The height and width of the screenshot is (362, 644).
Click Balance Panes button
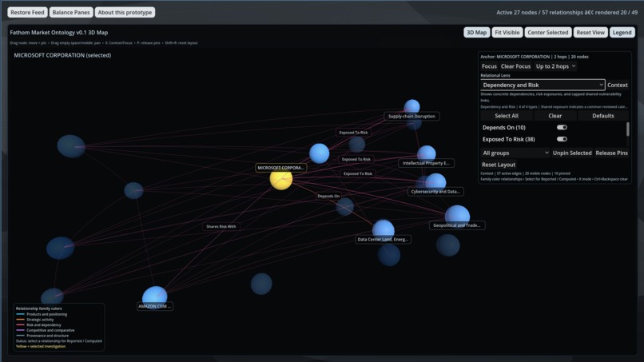pyautogui.click(x=71, y=12)
